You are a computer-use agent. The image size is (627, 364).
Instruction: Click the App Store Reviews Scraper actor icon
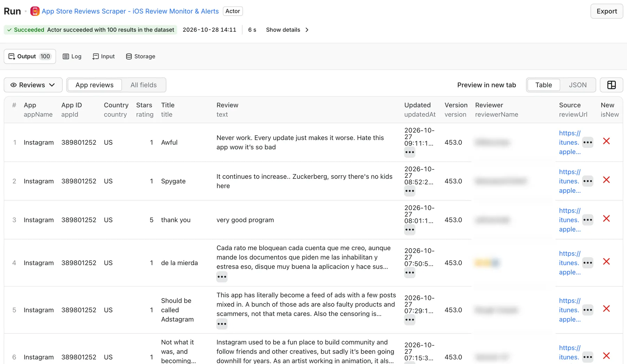(35, 11)
